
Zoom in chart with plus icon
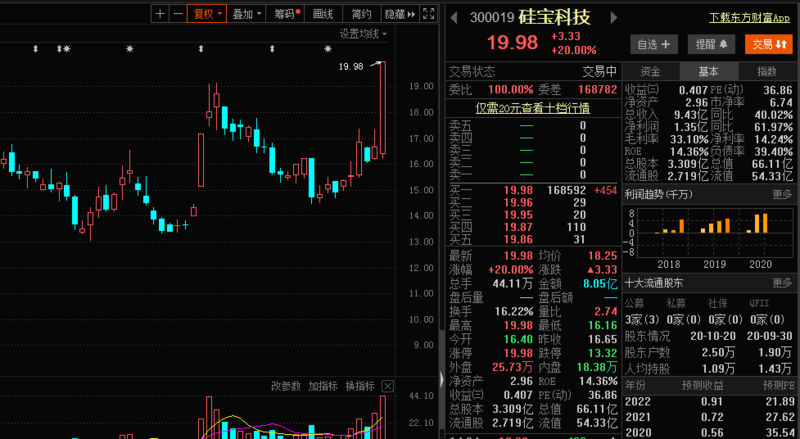tap(160, 14)
